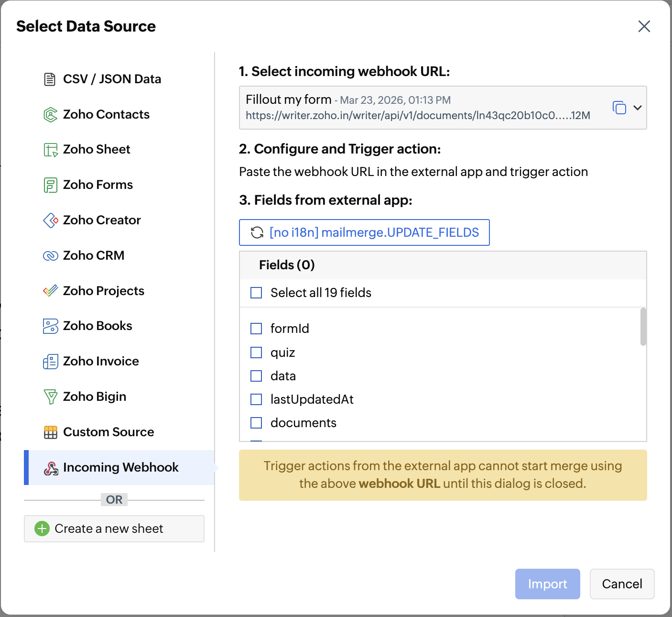The image size is (672, 617).
Task: Click the Zoho CRM icon
Action: (50, 256)
